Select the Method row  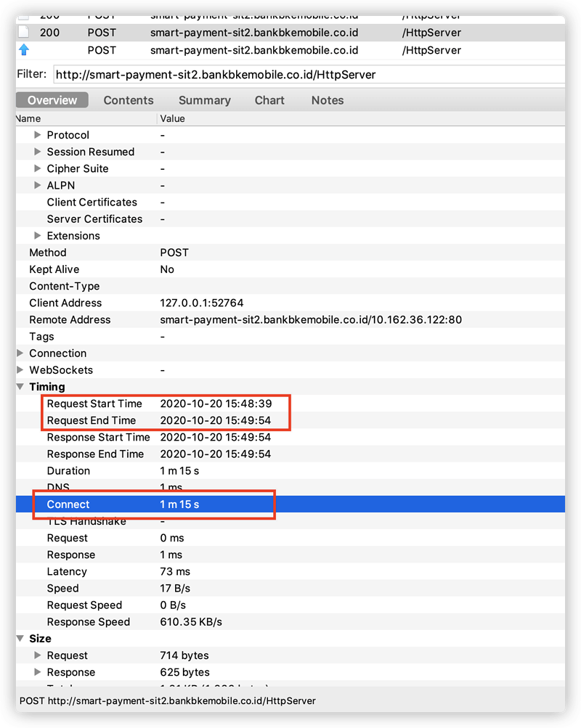tap(290, 253)
